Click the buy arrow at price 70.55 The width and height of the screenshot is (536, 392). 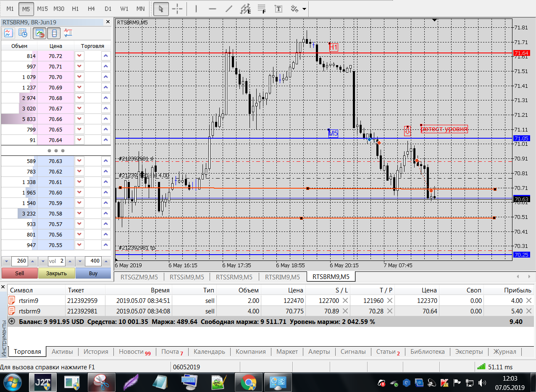click(x=106, y=245)
